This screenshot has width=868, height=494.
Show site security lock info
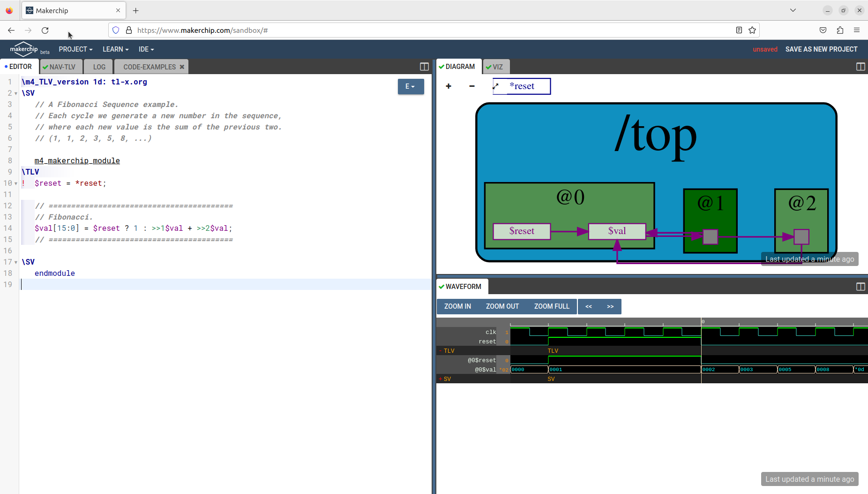coord(129,30)
